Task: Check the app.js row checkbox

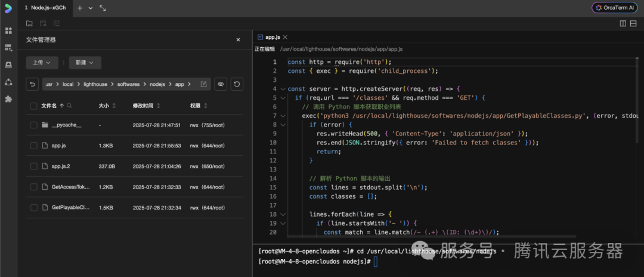Action: 33,146
